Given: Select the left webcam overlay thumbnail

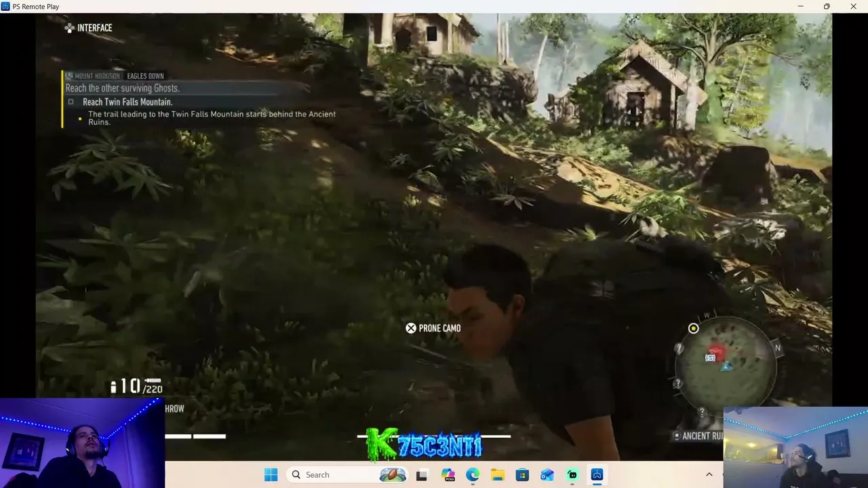Looking at the screenshot, I should pos(82,443).
